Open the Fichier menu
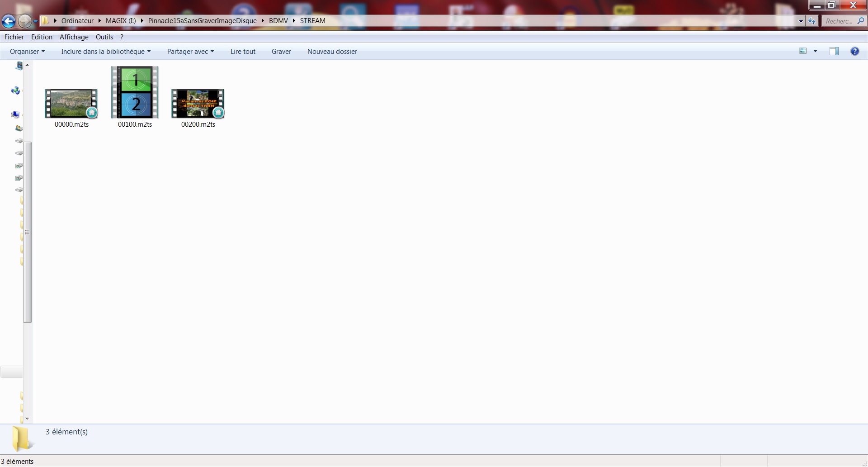The image size is (868, 467). point(14,37)
